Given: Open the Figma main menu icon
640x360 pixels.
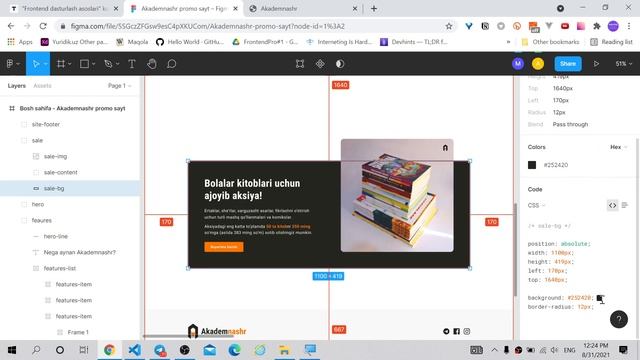Looking at the screenshot, I should [x=10, y=64].
